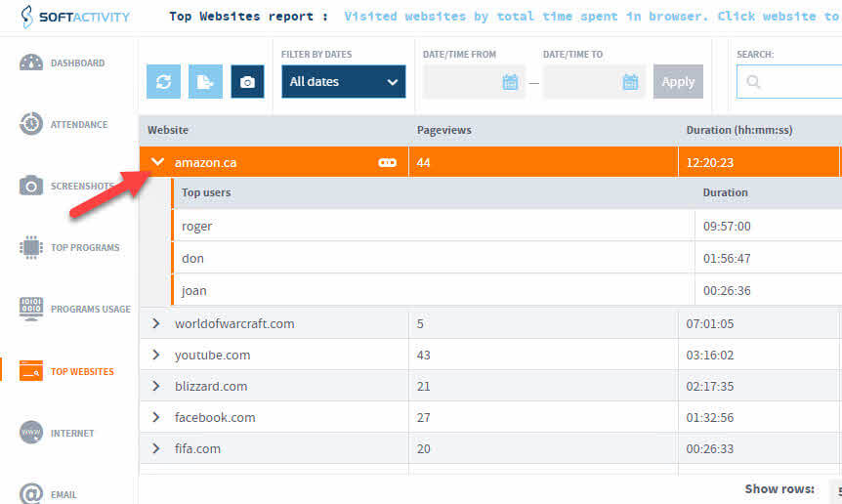Click duration 01:56:47 for don

727,258
